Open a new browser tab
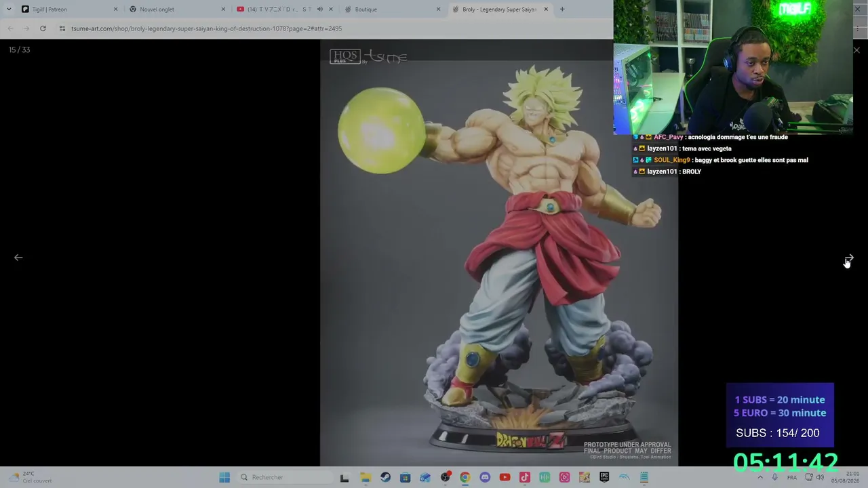868x488 pixels. 562,9
